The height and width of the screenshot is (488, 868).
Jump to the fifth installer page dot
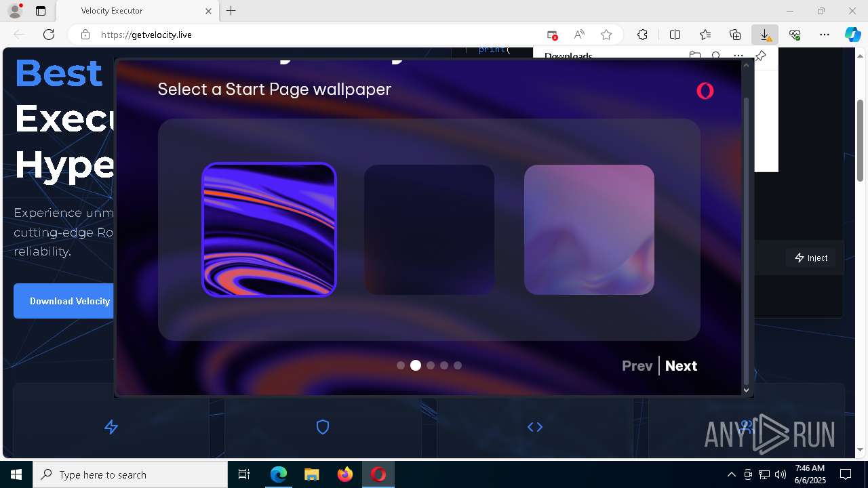point(458,365)
